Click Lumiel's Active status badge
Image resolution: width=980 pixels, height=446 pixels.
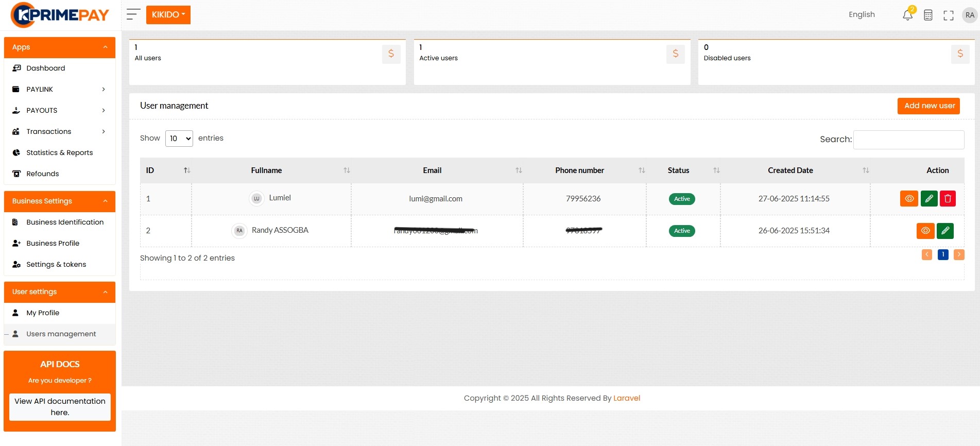click(x=682, y=199)
